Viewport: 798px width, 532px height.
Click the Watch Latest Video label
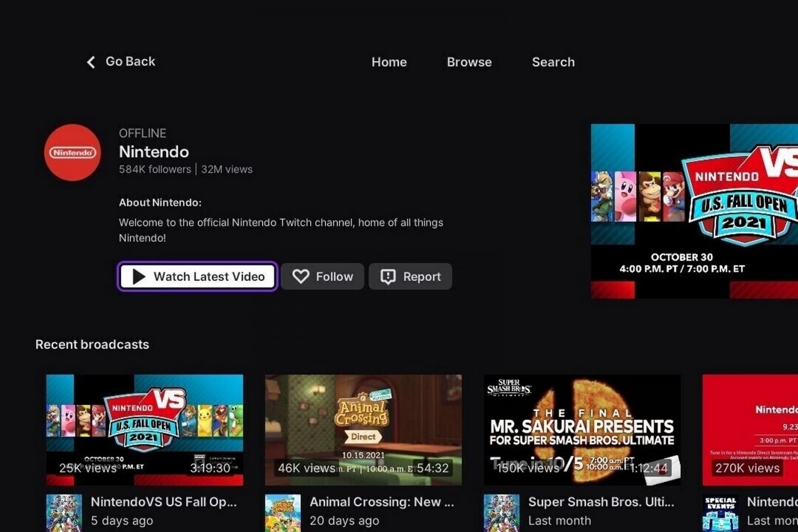click(x=209, y=277)
